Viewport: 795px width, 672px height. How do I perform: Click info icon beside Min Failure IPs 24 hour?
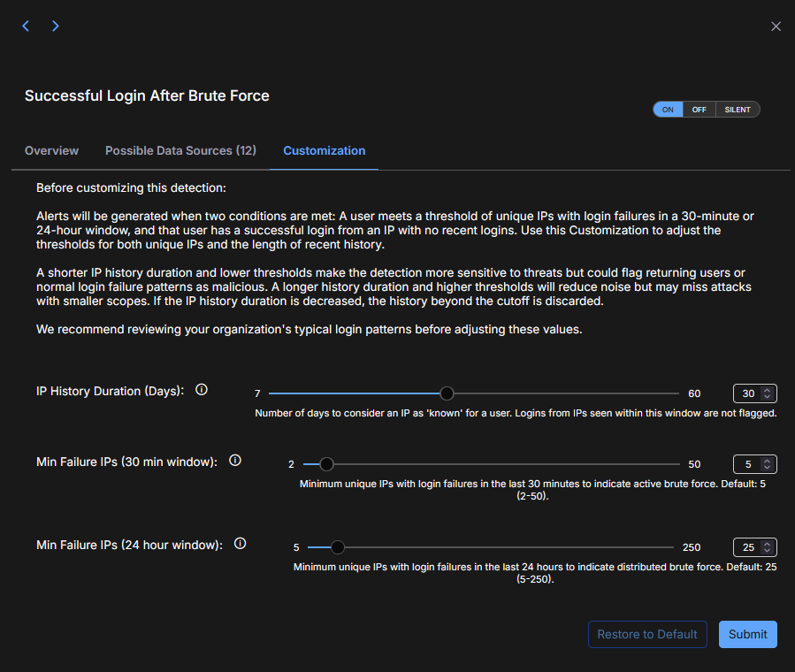(x=240, y=544)
